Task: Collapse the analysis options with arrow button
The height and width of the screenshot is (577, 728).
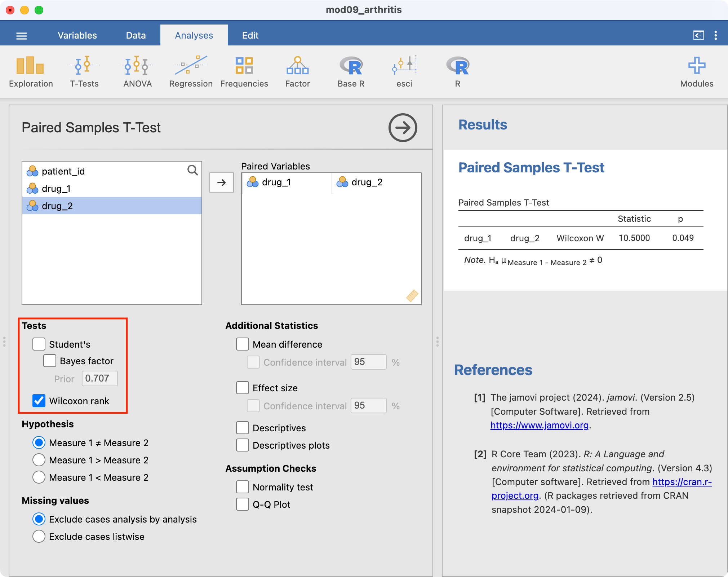Action: [x=403, y=128]
